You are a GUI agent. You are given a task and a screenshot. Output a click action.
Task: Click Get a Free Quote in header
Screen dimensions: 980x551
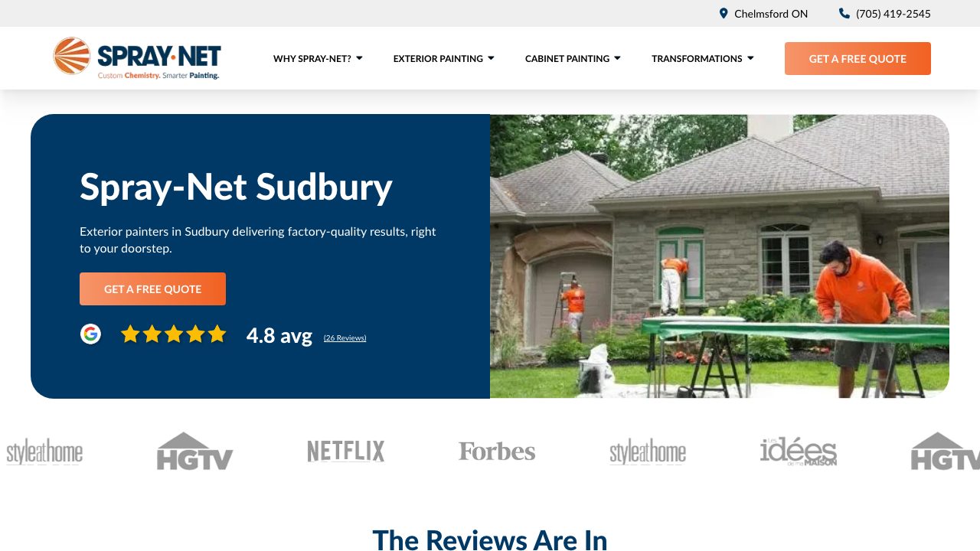(857, 58)
